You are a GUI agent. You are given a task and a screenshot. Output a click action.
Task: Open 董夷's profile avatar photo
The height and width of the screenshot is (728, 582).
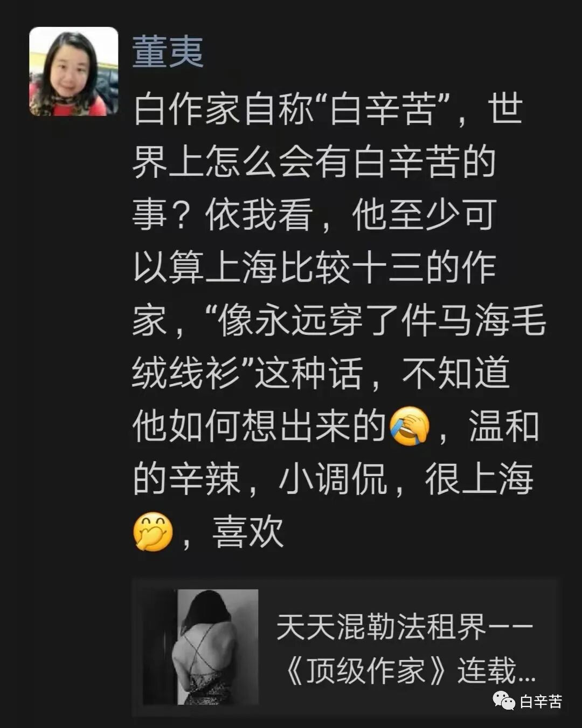(74, 71)
